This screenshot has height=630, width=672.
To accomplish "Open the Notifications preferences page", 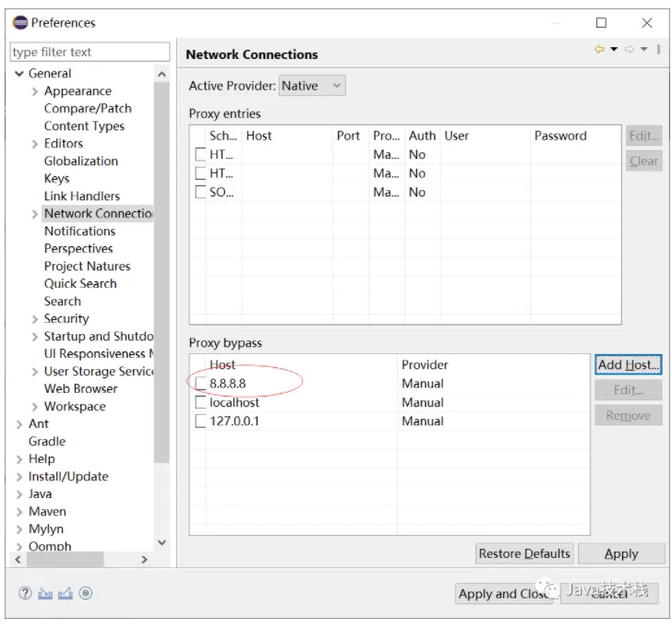I will (x=80, y=232).
